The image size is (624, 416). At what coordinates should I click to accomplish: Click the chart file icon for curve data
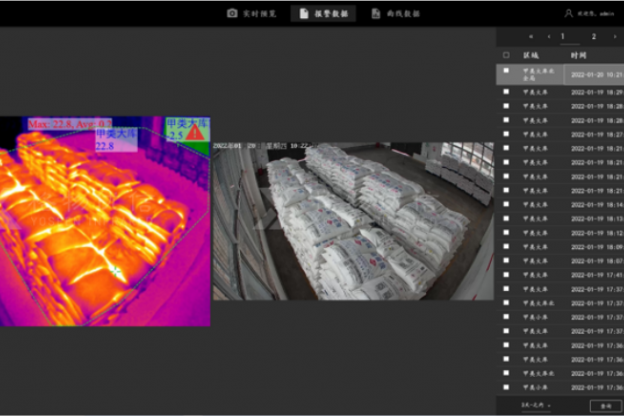tap(376, 13)
